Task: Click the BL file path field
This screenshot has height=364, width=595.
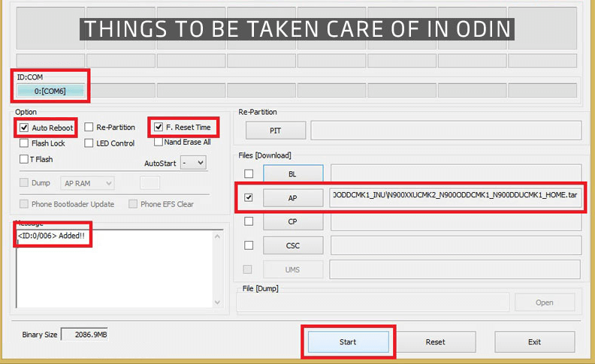Action: (456, 173)
